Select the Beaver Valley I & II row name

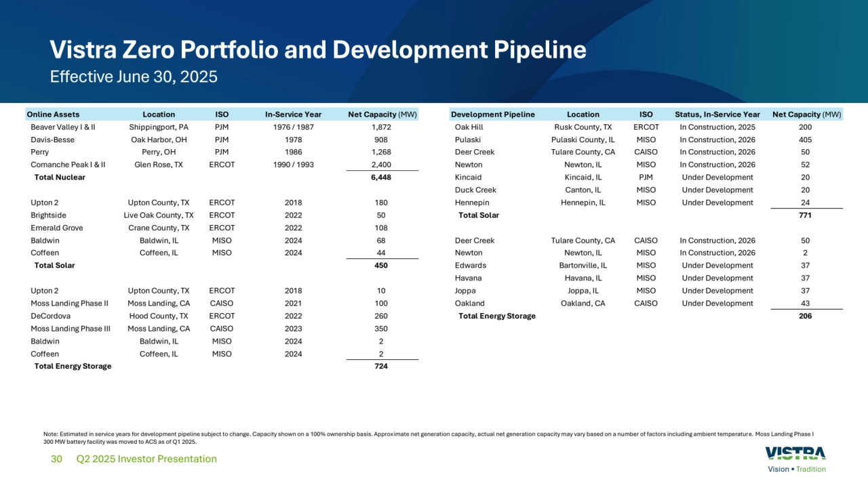point(63,127)
